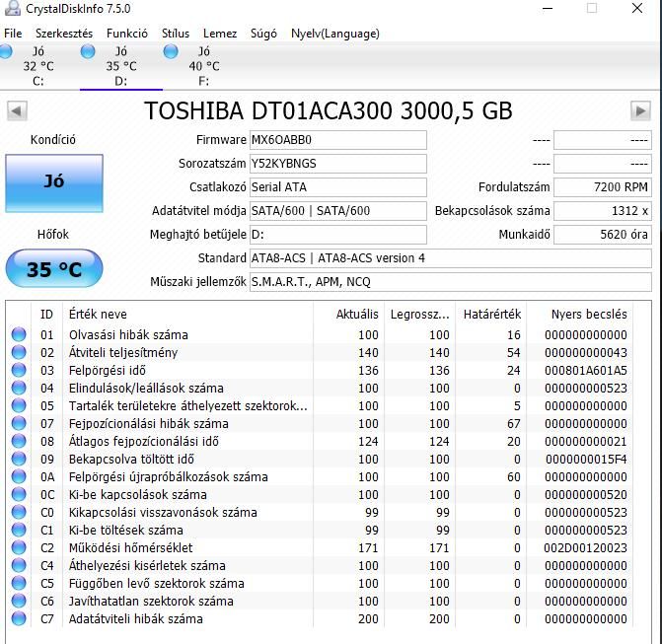Open the Nyelv(Language) menu

tap(334, 34)
